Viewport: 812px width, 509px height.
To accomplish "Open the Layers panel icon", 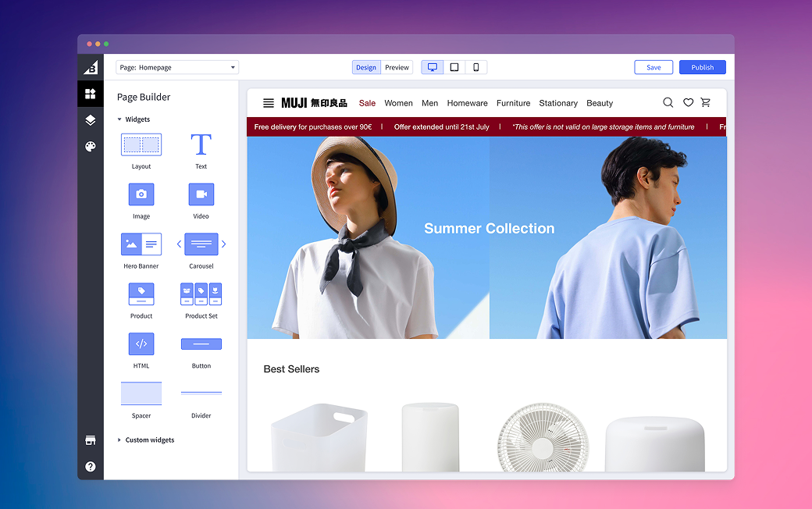I will [91, 120].
